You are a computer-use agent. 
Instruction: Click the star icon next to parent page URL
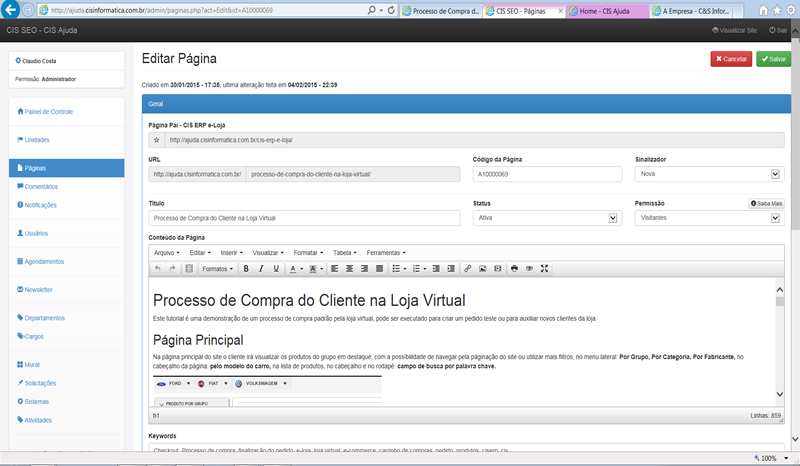click(x=157, y=140)
